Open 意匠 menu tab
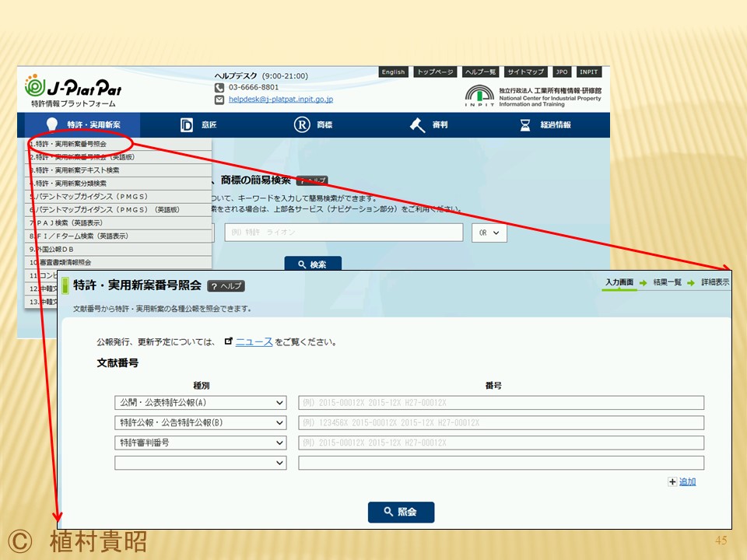The image size is (747, 560). click(x=198, y=124)
